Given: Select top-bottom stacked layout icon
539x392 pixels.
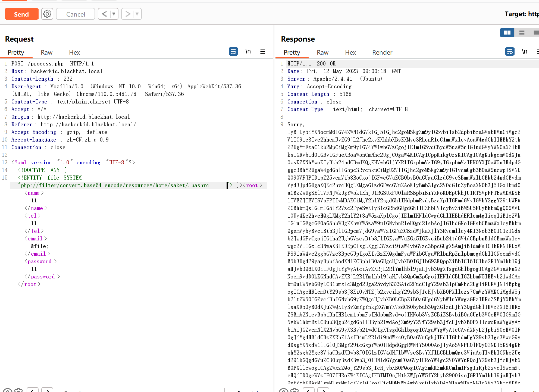Looking at the screenshot, I should [x=522, y=33].
